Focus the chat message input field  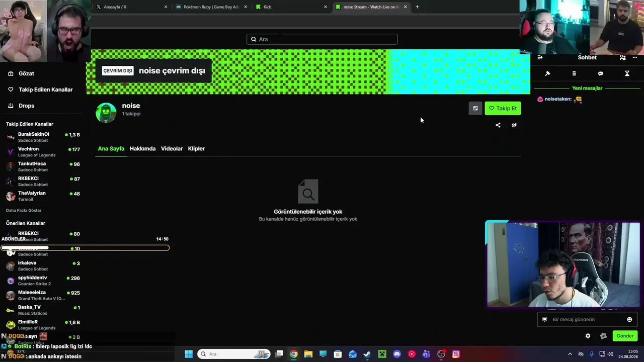tap(587, 319)
